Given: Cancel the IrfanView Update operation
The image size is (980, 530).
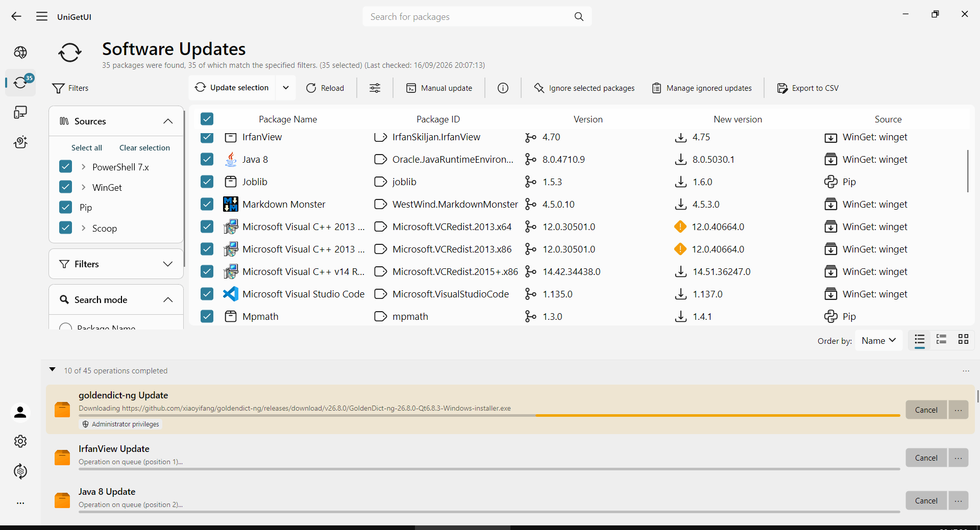Looking at the screenshot, I should (x=926, y=458).
